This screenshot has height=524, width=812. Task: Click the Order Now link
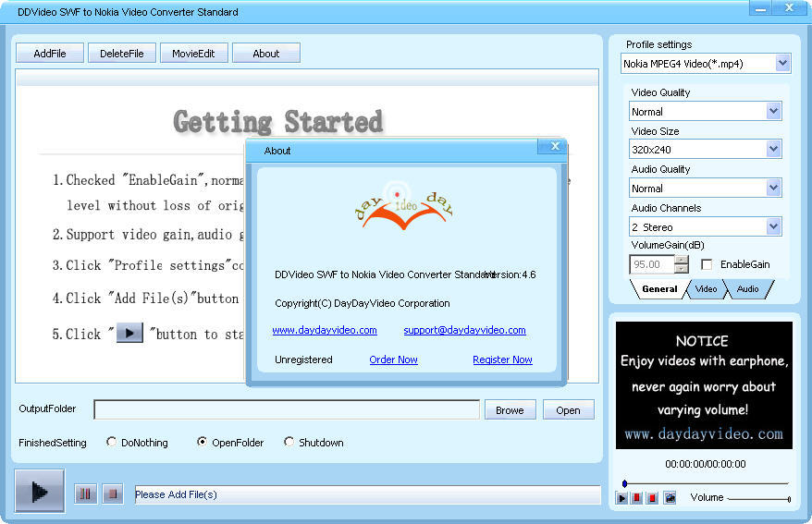tap(394, 359)
